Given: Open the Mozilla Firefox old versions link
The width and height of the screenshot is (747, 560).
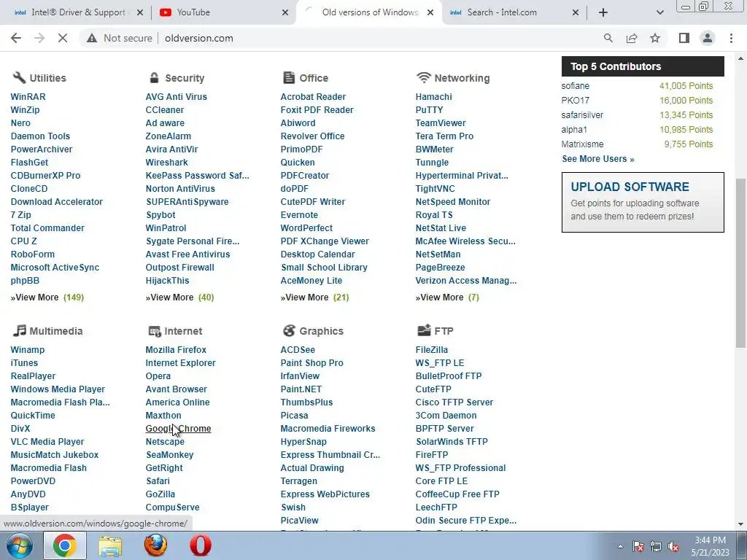Looking at the screenshot, I should tap(176, 349).
